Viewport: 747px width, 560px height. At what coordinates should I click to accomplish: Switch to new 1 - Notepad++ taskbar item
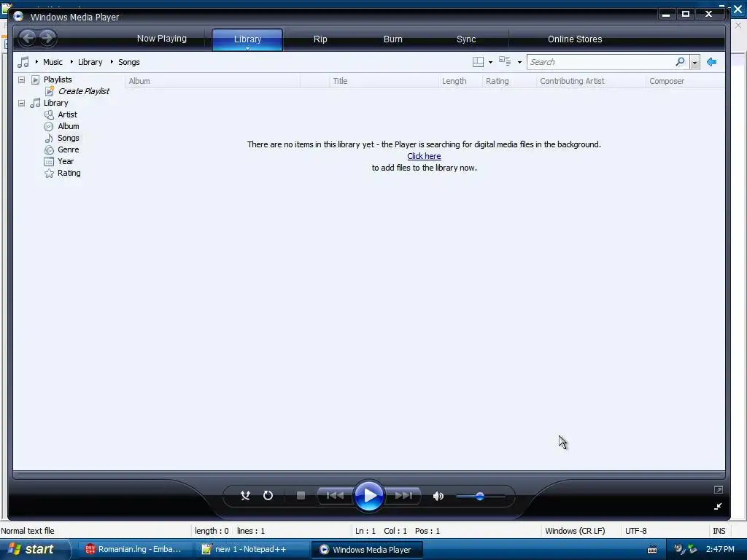(251, 549)
